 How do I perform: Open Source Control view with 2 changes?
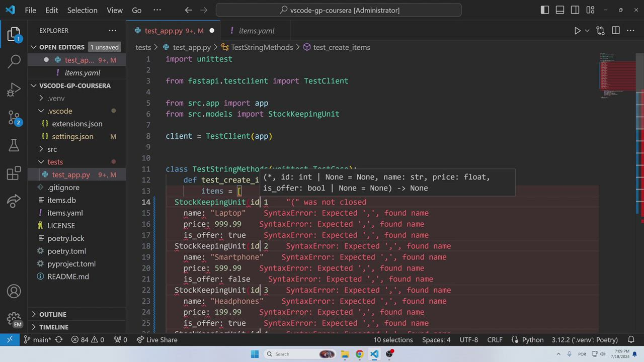click(14, 118)
